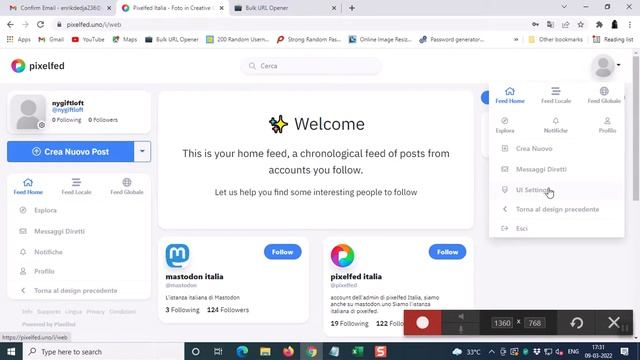Choose Crea Nuovo in dropdown menu
This screenshot has height=360, width=640.
pyautogui.click(x=557, y=149)
